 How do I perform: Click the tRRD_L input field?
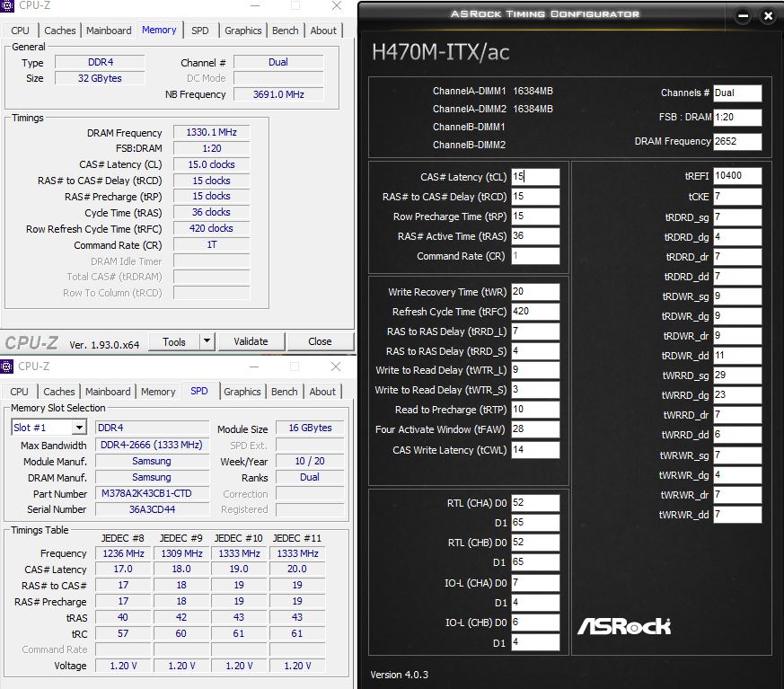(x=535, y=331)
